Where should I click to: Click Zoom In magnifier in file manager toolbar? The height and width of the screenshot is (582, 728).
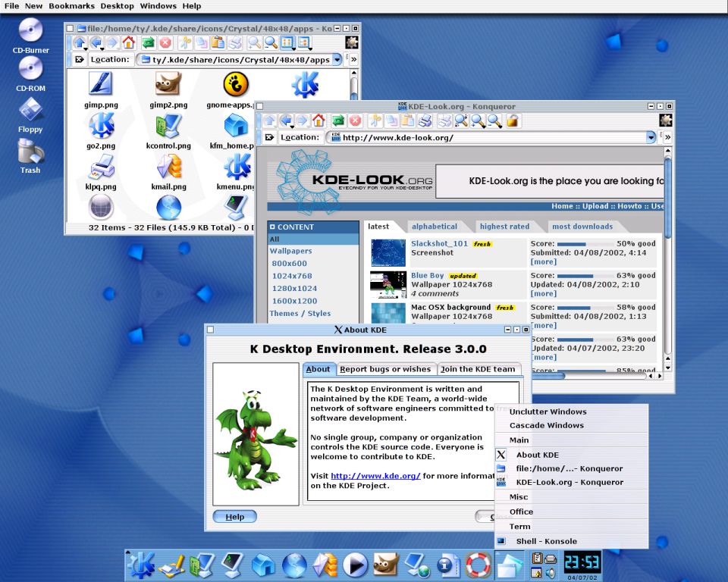point(255,42)
